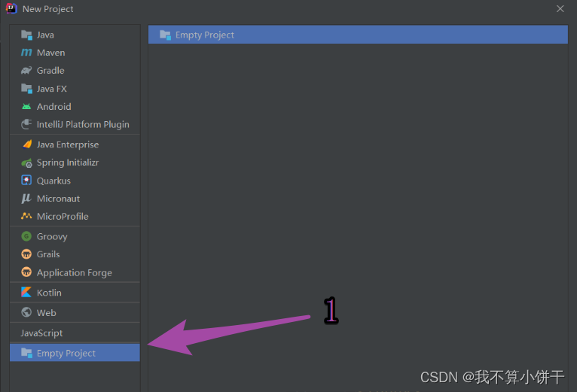Click the folder icon in right Empty Project row

(x=165, y=35)
